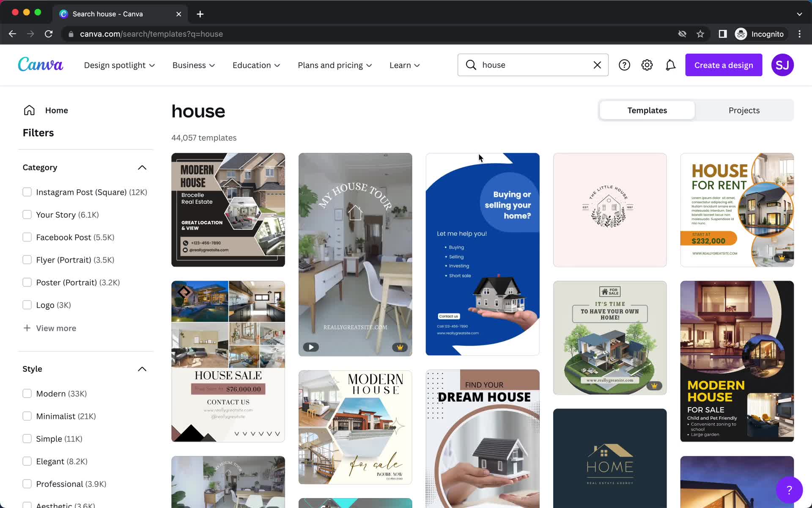Click the Home house icon in sidebar
The image size is (812, 508).
29,110
